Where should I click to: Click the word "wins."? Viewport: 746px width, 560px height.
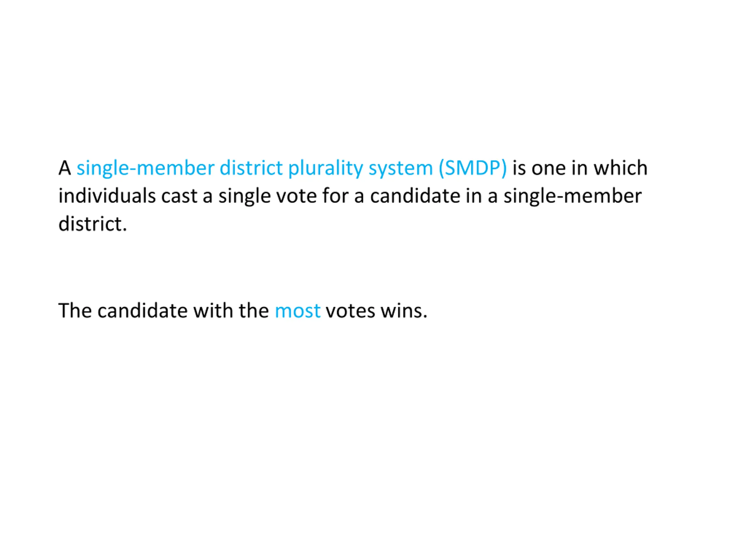point(404,311)
